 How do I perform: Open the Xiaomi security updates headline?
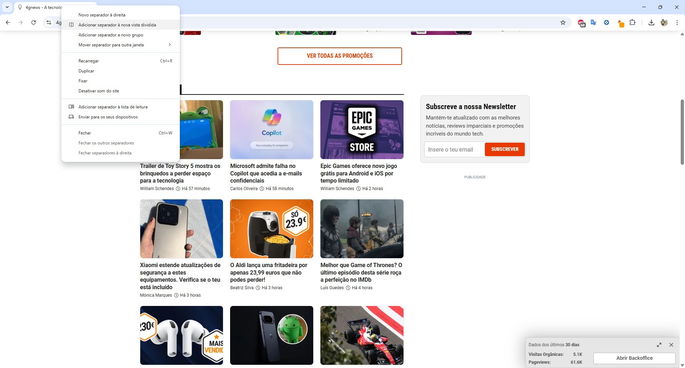click(x=181, y=276)
